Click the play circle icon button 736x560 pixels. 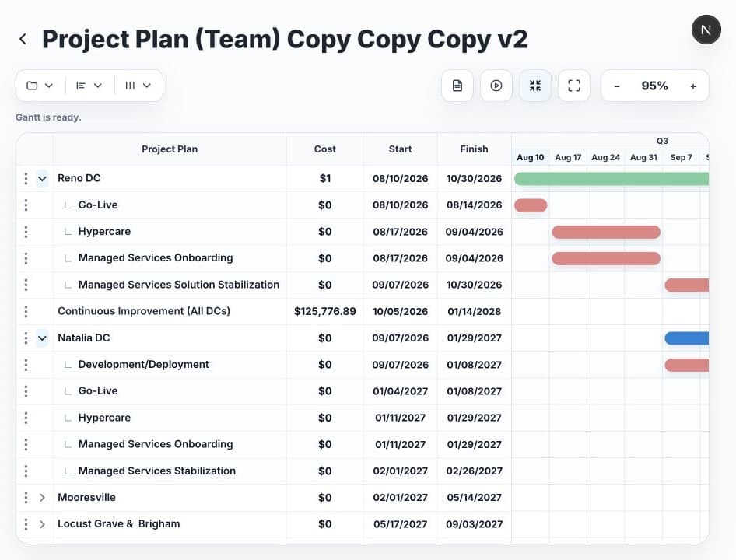click(x=496, y=86)
